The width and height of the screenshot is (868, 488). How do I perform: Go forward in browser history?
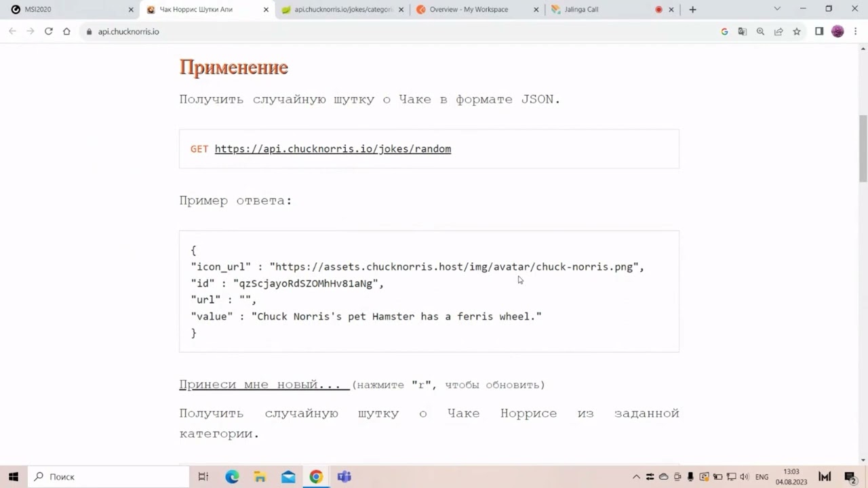click(30, 31)
